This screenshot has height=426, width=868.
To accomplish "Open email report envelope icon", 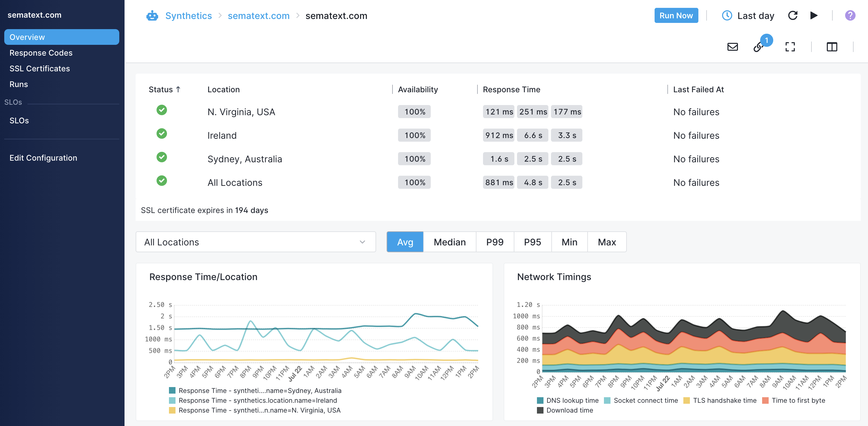I will (x=733, y=47).
